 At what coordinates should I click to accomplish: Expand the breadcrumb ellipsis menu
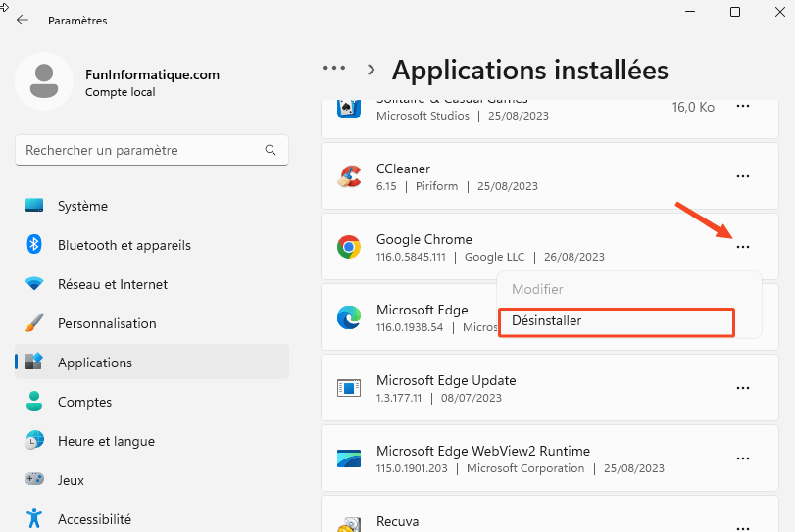tap(334, 69)
